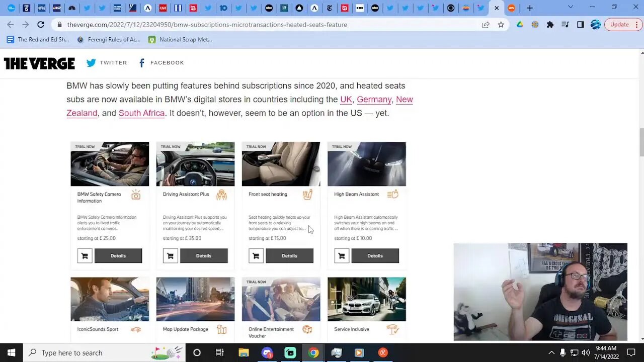
Task: Open 'Ferengi Rules of Ac...' bookmark
Action: [109, 39]
